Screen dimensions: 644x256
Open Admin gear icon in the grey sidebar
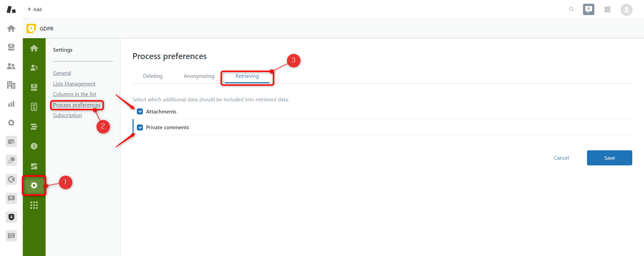(11, 122)
